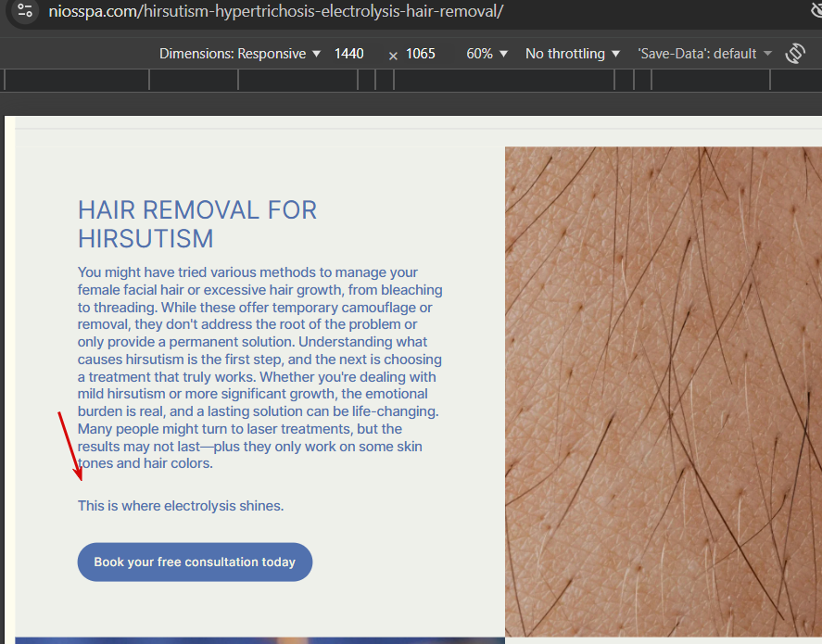Open the 60% zoom dropdown

487,54
